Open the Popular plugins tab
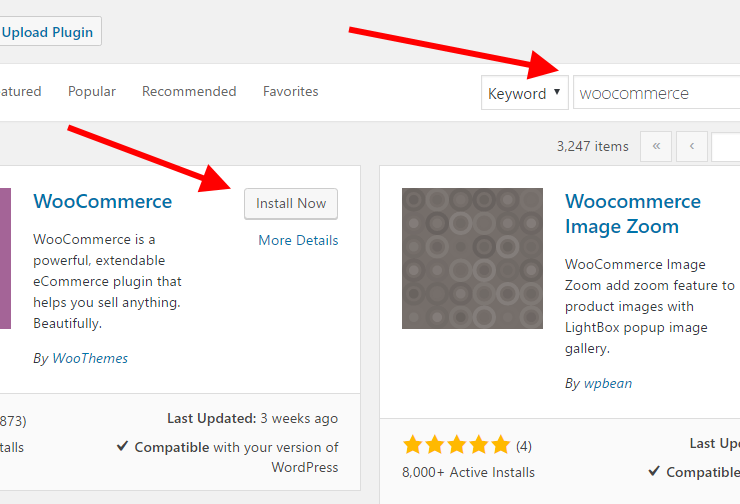Viewport: 740px width, 504px height. click(x=92, y=91)
